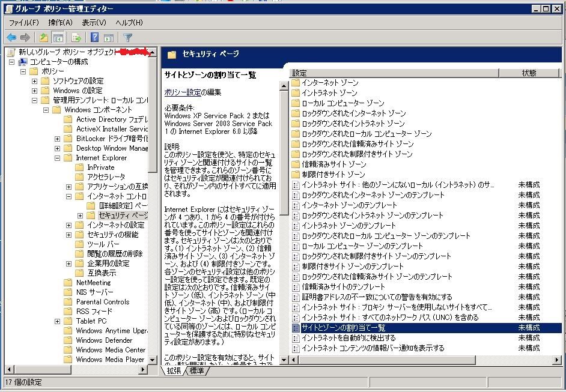Click the Filter funnel toolbar icon
Viewport: 566px width, 392px height.
click(127, 37)
